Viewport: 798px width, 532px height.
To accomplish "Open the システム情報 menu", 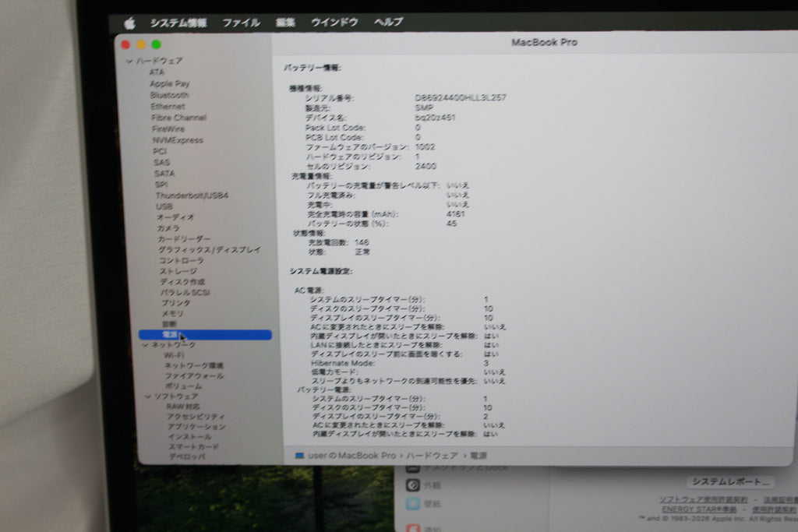I will point(178,23).
